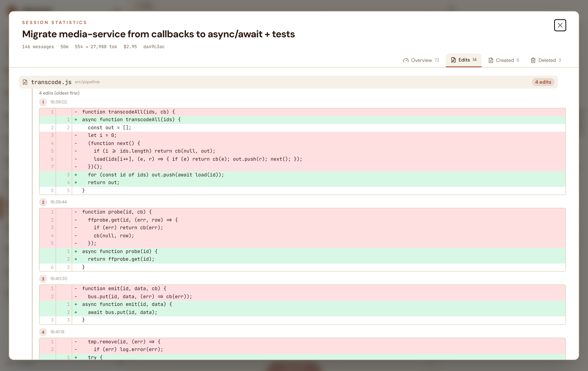Viewport: 588px width, 371px height.
Task: Click the Created file-plus icon
Action: tap(491, 60)
